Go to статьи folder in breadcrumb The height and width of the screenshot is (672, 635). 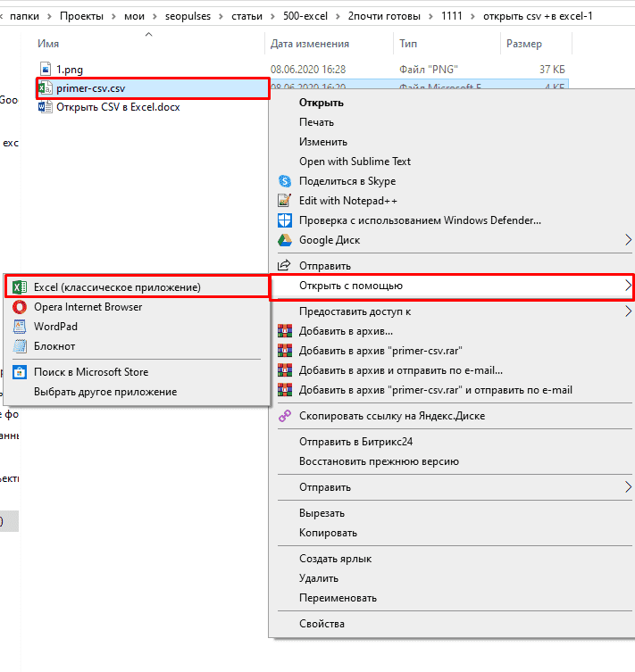247,16
